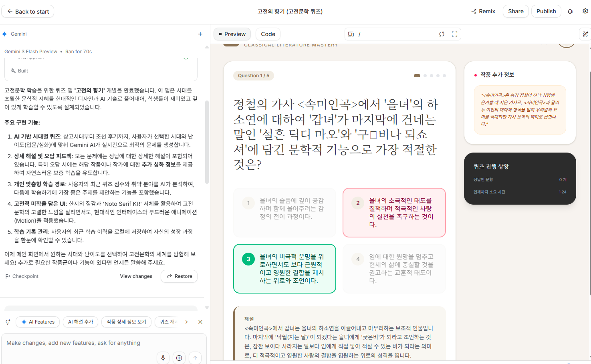
Task: Click the Gemini 3 Flash Preview model label
Action: click(31, 52)
